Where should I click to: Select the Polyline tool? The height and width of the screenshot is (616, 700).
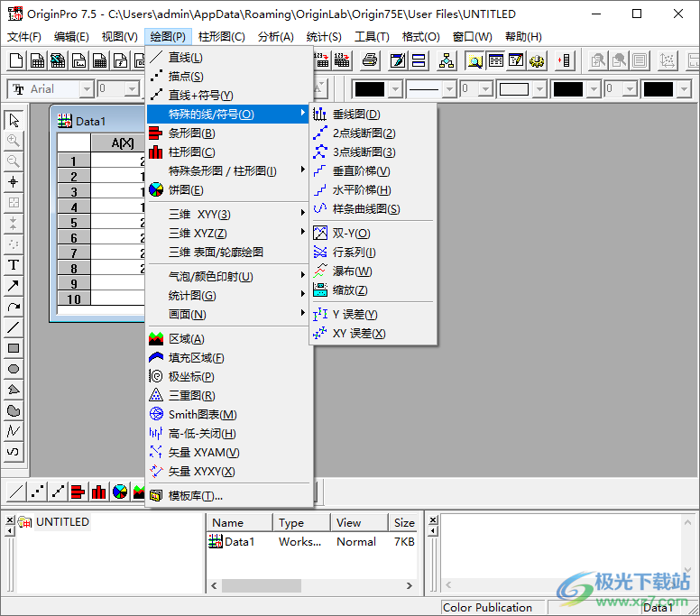[x=14, y=431]
